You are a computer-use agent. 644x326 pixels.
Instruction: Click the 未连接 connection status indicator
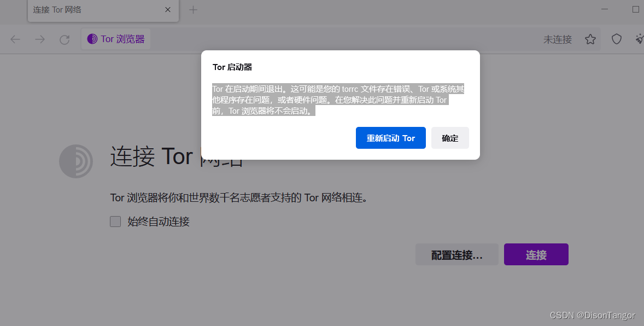coord(557,39)
